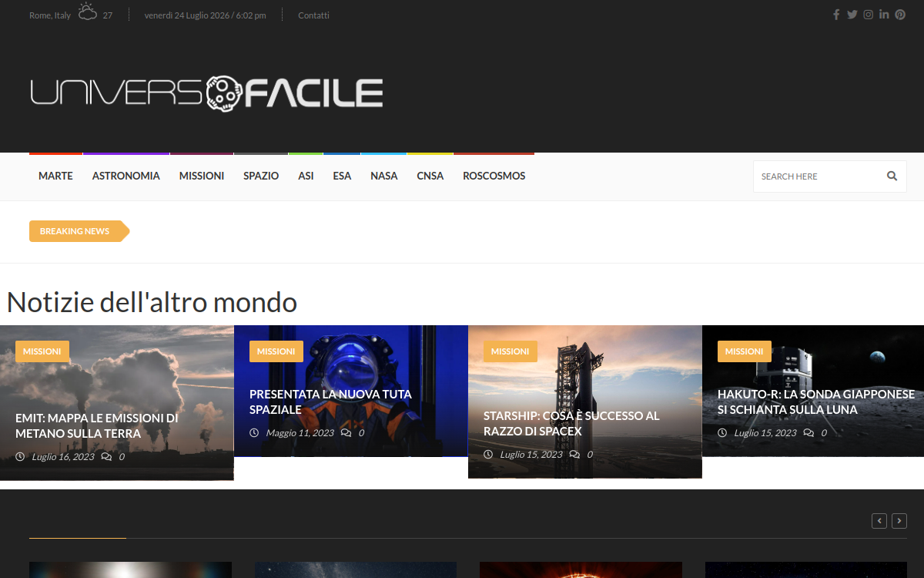924x578 pixels.
Task: Open the Astronomia menu item
Action: point(126,176)
